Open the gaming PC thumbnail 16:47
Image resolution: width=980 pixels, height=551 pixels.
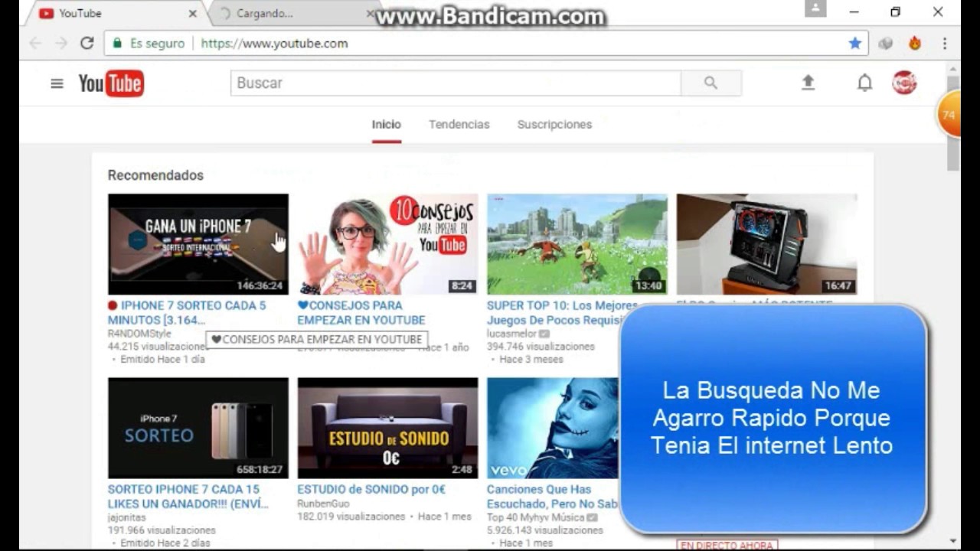tap(767, 244)
